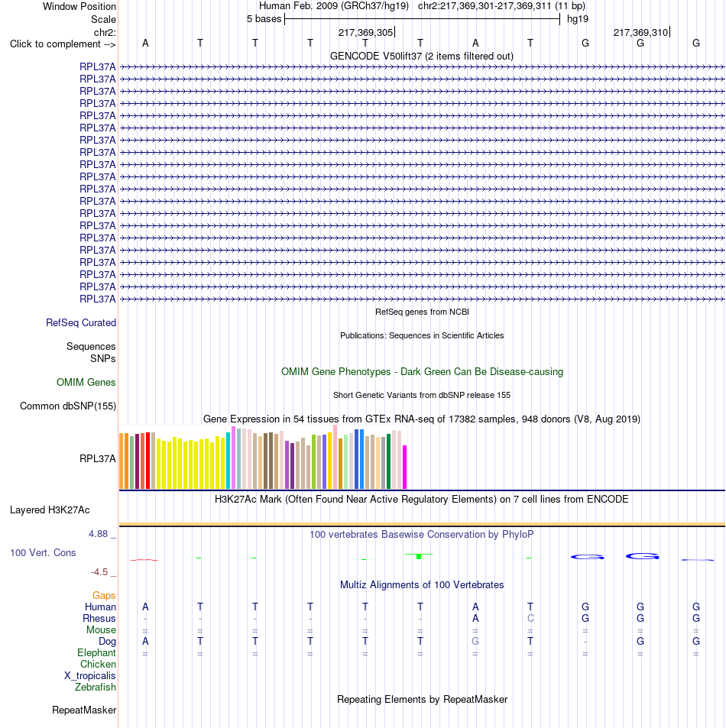Image resolution: width=726 pixels, height=728 pixels.
Task: Open '100 vertebrates Basewise Conservation by PhyloP' title
Action: coord(422,535)
